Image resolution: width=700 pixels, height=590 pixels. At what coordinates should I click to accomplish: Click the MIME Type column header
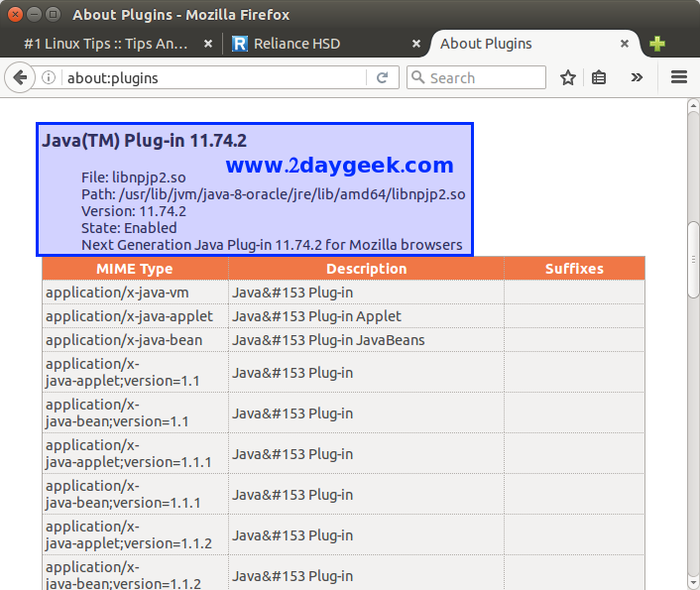tap(135, 269)
